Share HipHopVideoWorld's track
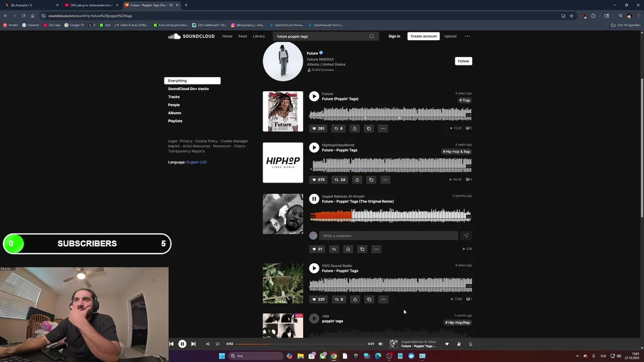 [357, 179]
